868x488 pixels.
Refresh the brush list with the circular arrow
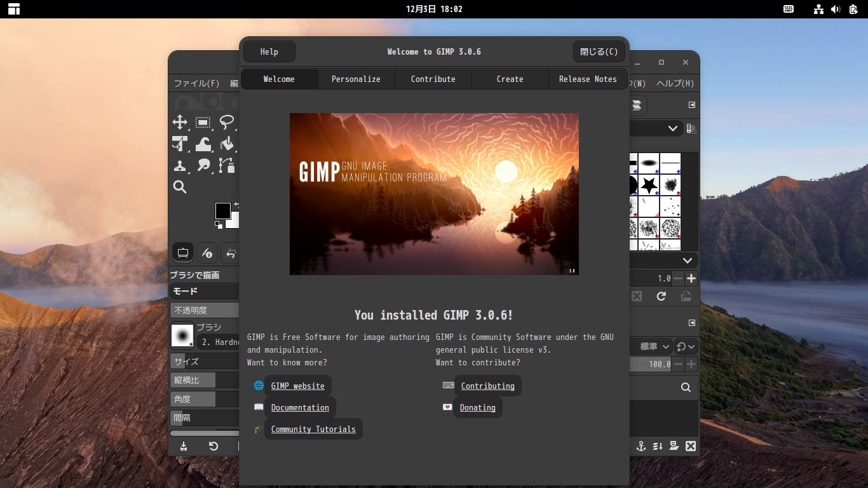tap(661, 296)
